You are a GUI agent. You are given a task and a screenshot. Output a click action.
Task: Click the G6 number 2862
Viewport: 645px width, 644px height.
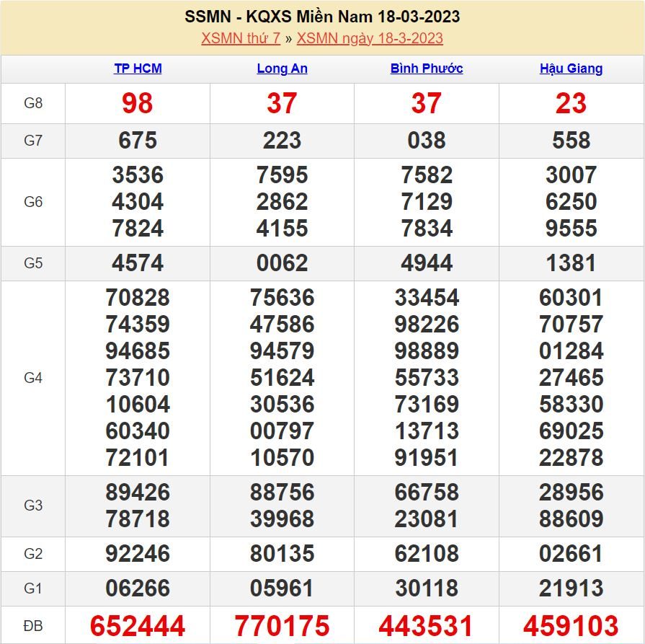click(x=283, y=202)
